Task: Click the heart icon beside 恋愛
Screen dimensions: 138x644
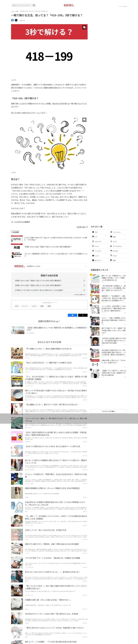Action: (x=111, y=237)
